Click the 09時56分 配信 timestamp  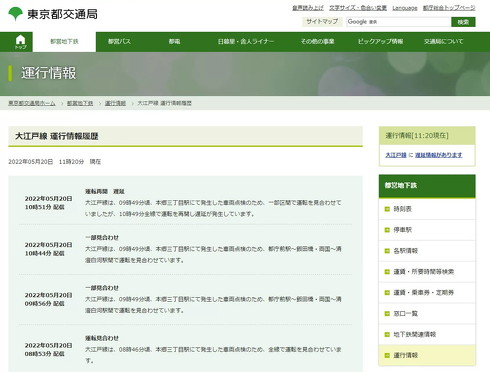tap(44, 304)
